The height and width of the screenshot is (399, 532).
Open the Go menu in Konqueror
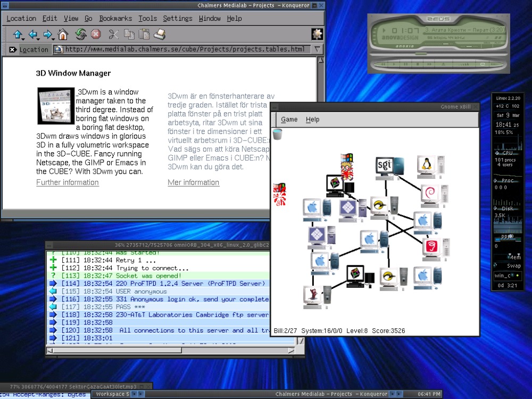(x=88, y=18)
